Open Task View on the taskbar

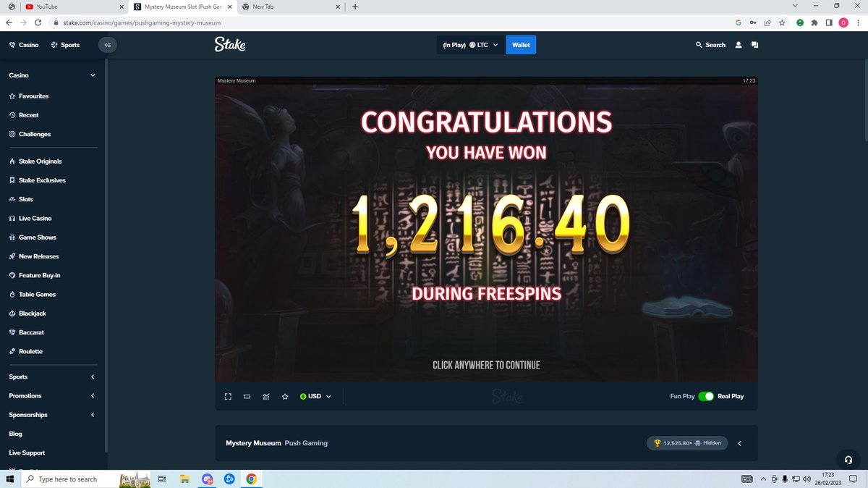pyautogui.click(x=162, y=479)
